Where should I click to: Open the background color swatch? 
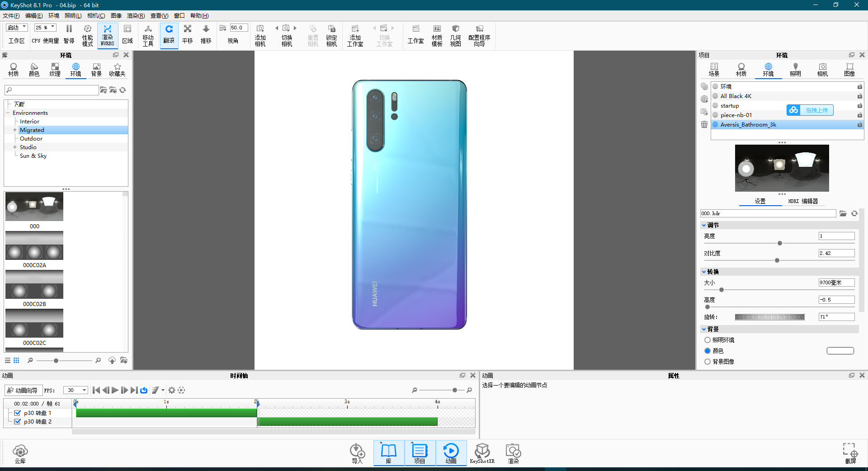pos(840,351)
